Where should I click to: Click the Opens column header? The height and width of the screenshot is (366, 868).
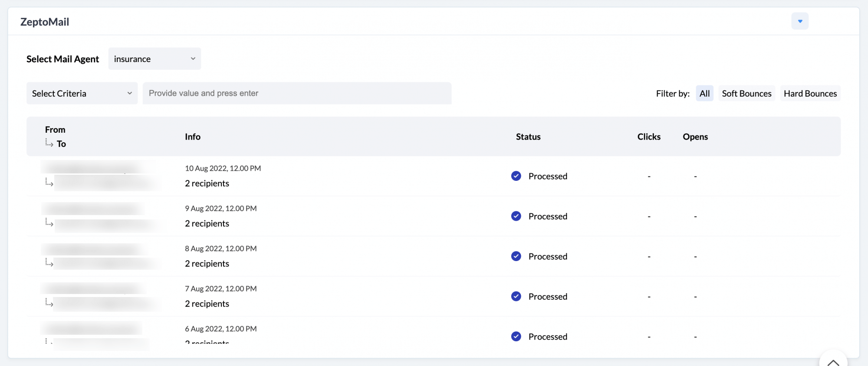[x=695, y=137]
